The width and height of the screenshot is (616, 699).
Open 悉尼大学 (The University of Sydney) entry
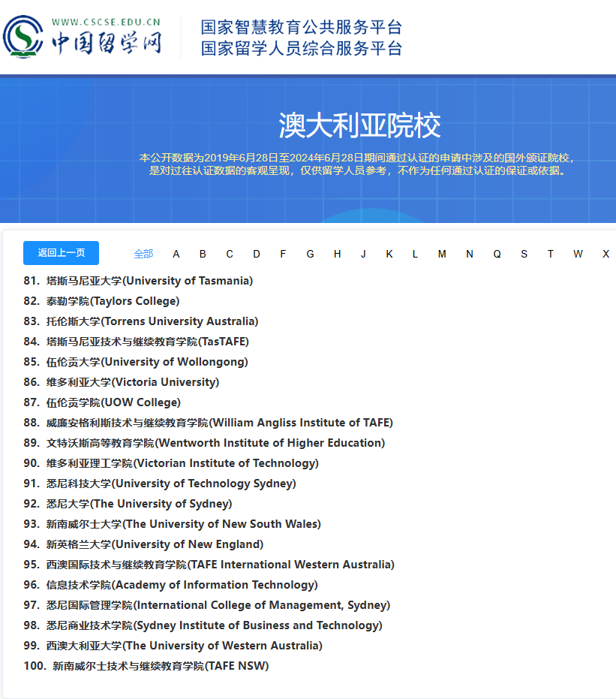point(128,505)
